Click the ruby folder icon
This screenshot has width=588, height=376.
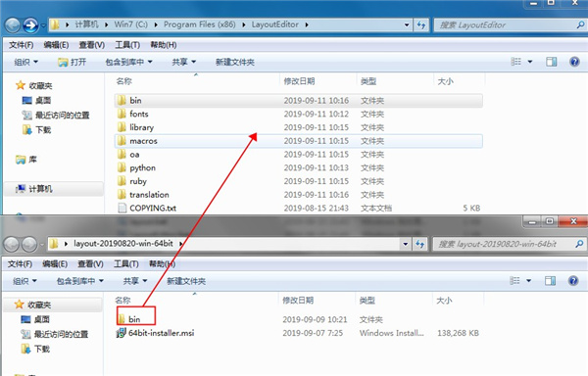(122, 181)
